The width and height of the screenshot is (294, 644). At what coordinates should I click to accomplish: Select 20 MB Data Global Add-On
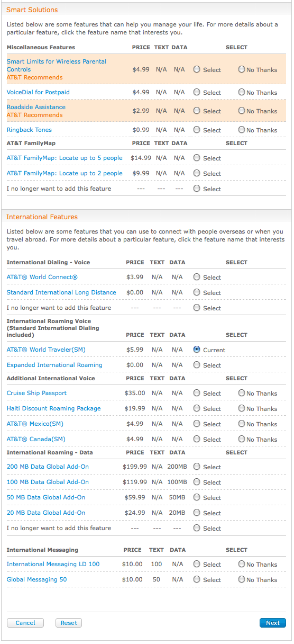click(x=197, y=513)
